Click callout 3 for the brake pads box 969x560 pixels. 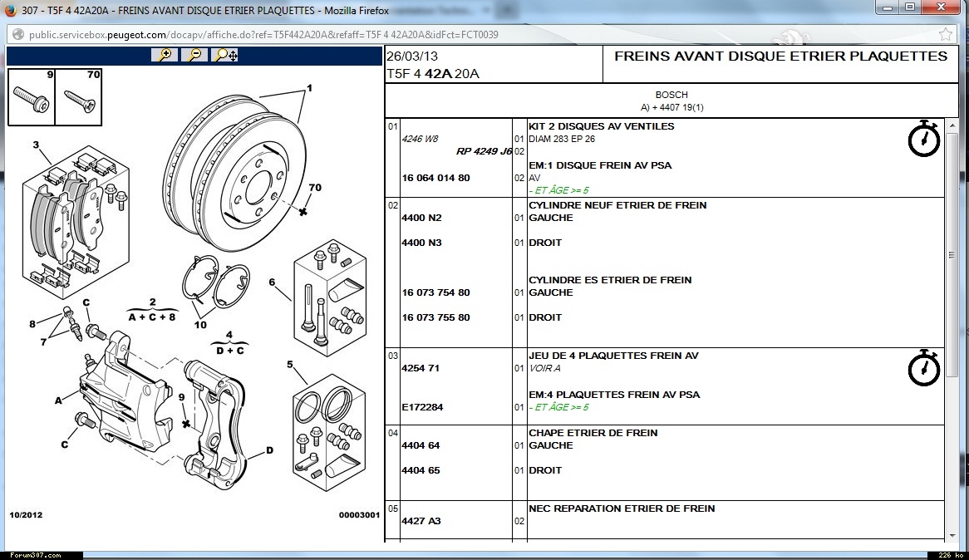[36, 145]
